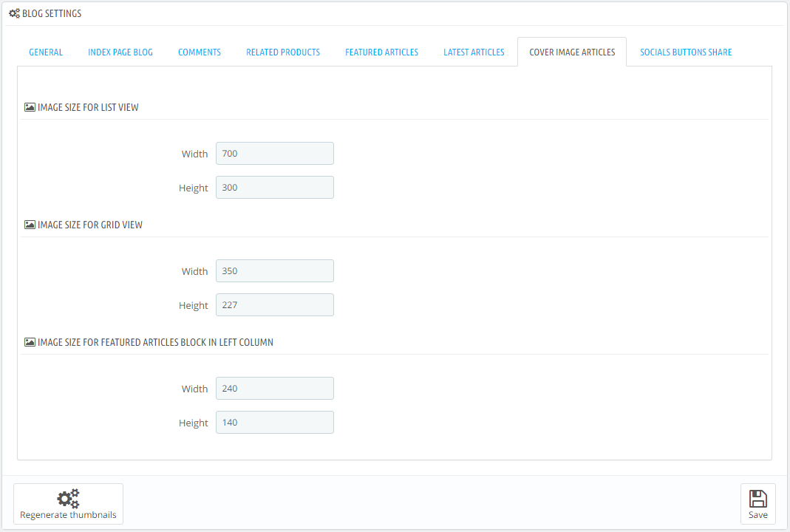
Task: Click the Grid View section image icon
Action: pos(30,225)
